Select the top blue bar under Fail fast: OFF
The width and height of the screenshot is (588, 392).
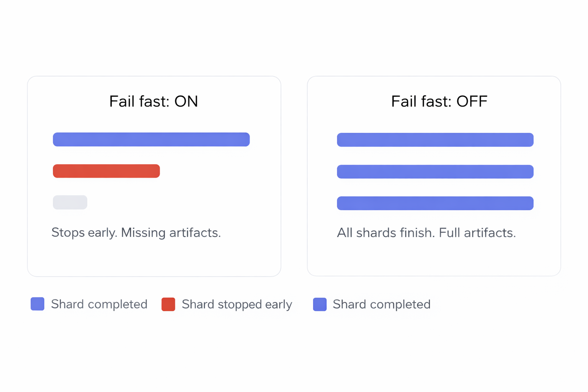(x=435, y=140)
